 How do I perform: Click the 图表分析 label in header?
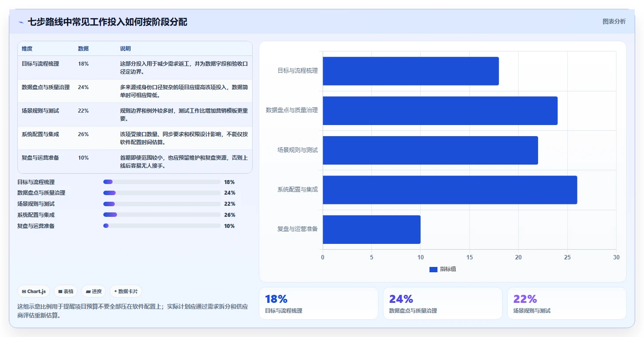click(x=614, y=21)
